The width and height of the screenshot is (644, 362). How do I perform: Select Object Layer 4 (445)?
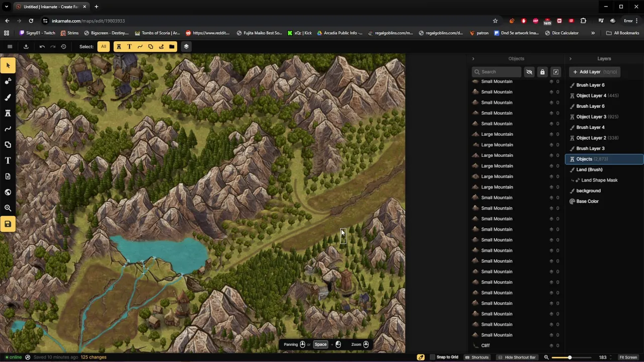(604, 96)
